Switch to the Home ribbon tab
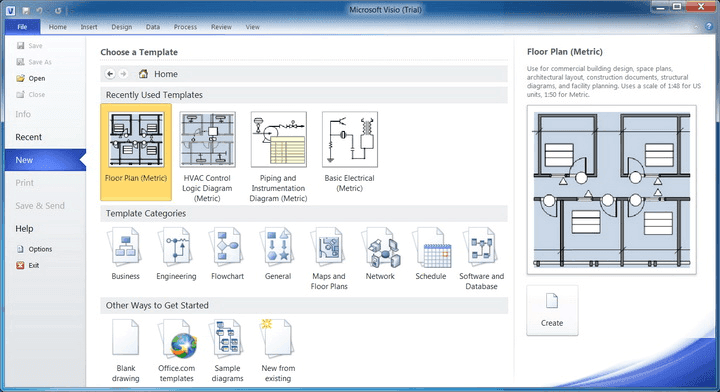This screenshot has width=720, height=392. pyautogui.click(x=58, y=27)
